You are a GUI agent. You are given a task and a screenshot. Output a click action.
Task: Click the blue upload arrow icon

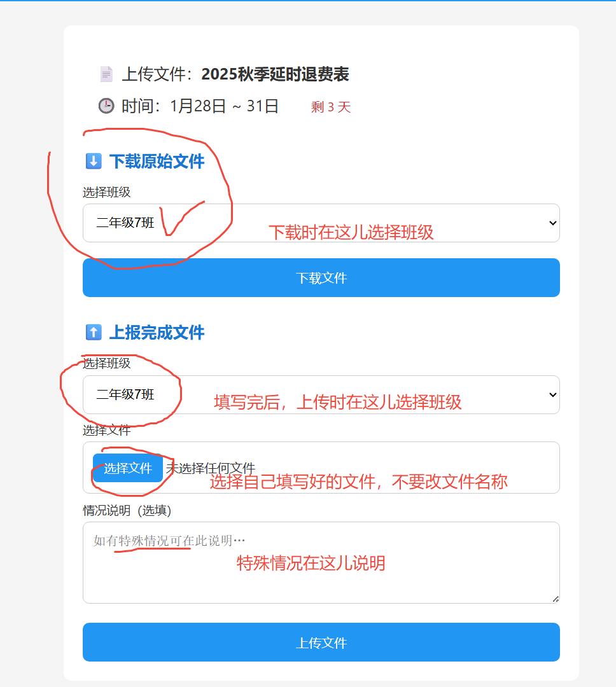click(x=94, y=332)
